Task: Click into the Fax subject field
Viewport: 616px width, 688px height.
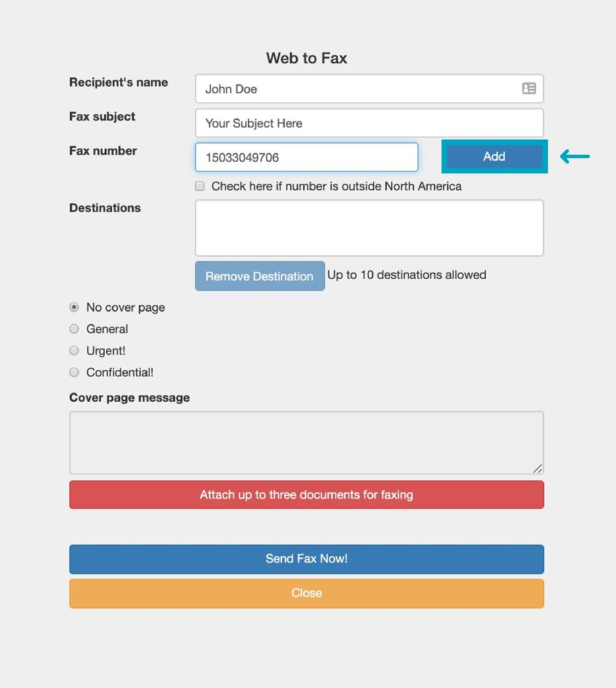Action: [x=369, y=123]
